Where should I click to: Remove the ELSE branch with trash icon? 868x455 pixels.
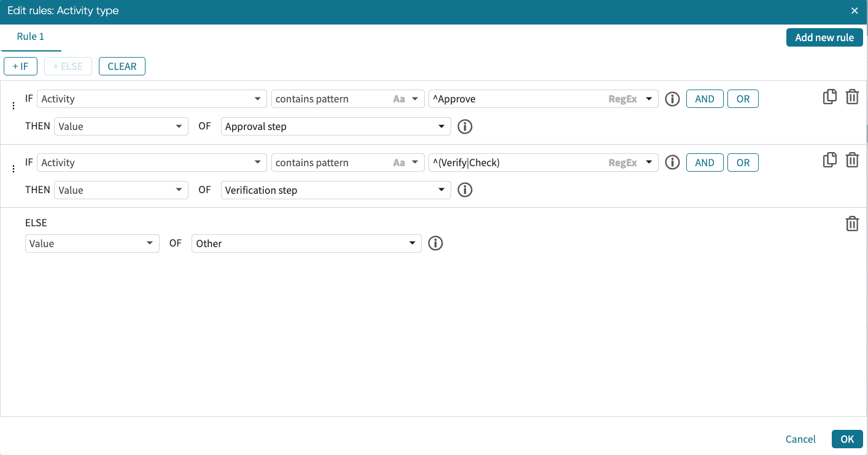pos(852,224)
